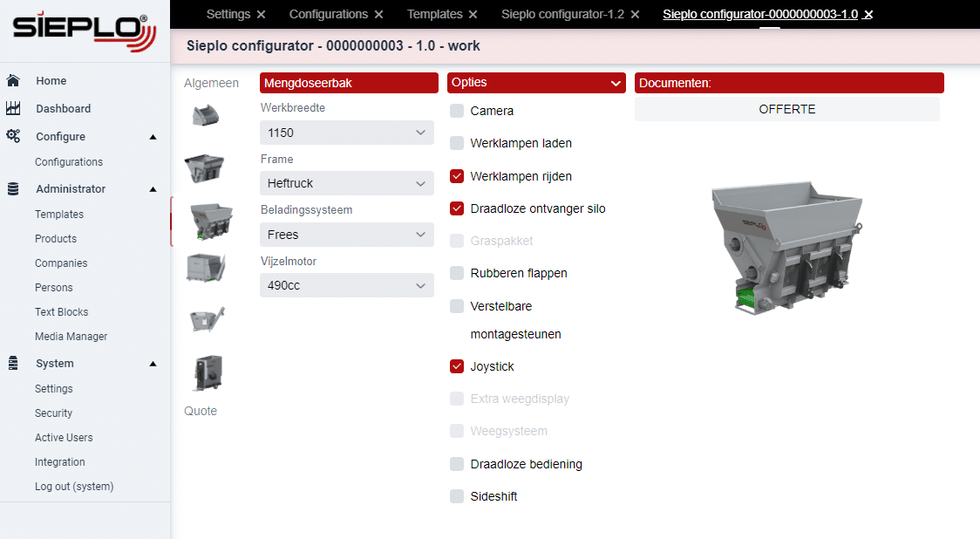Viewport: 980px width, 539px height.
Task: Close the Templates tab
Action: (473, 14)
